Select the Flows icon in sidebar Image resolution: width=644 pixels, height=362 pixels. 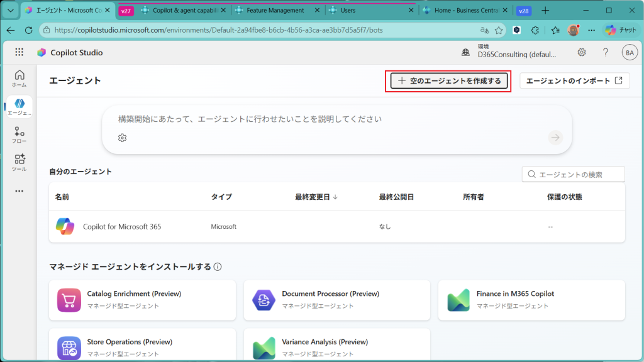pyautogui.click(x=19, y=134)
